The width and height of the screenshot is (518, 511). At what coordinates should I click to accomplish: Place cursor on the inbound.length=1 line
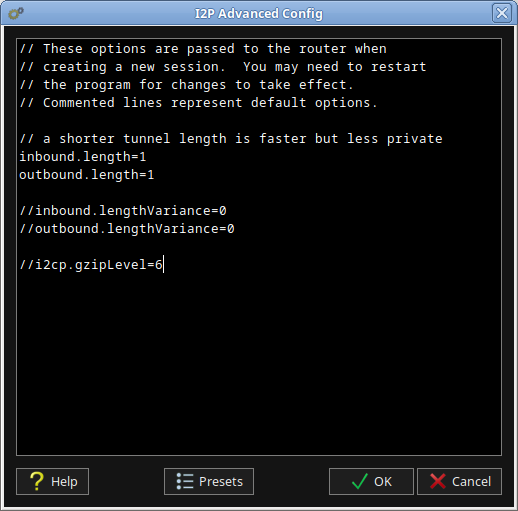[x=83, y=157]
